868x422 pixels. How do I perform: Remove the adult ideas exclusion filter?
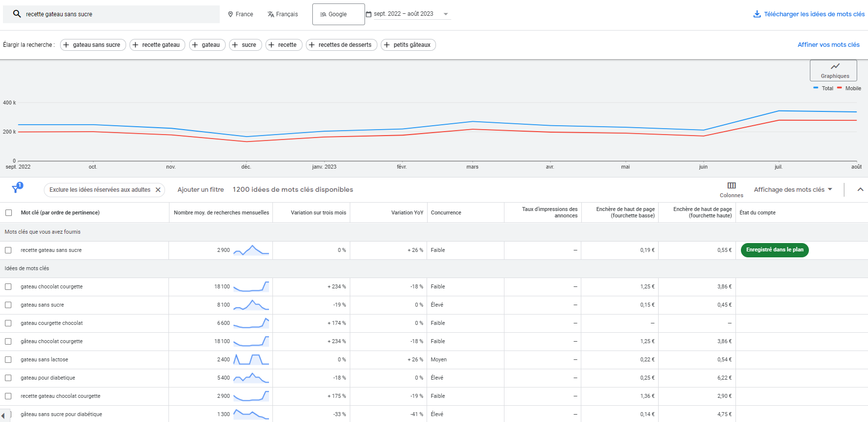158,190
